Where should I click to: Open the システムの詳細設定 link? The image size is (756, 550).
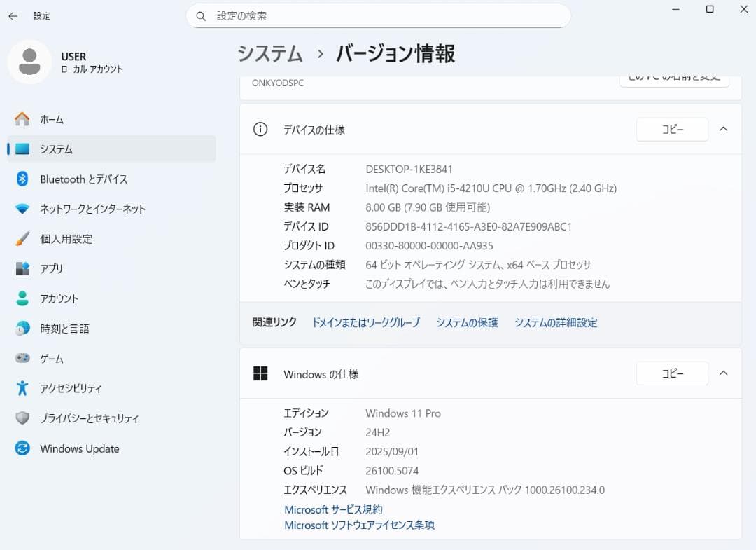coord(555,323)
